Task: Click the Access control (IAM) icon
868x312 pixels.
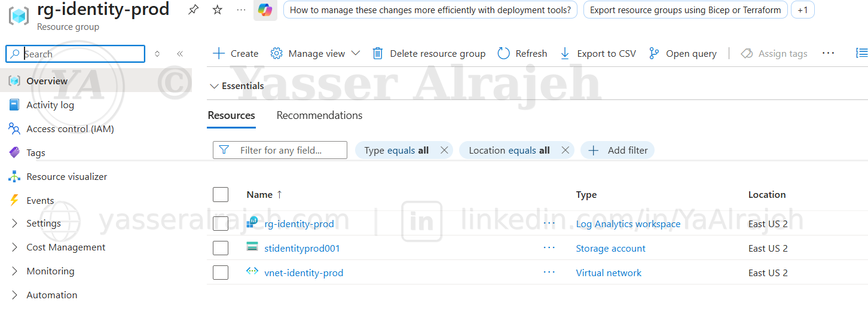Action: 14,129
